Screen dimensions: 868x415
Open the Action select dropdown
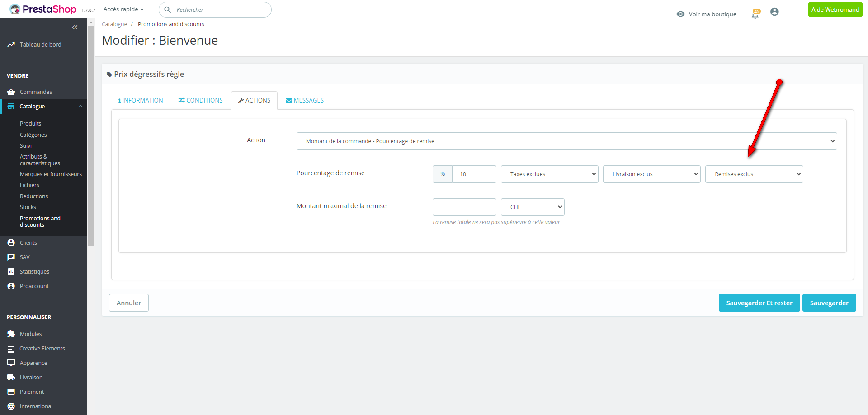click(566, 141)
